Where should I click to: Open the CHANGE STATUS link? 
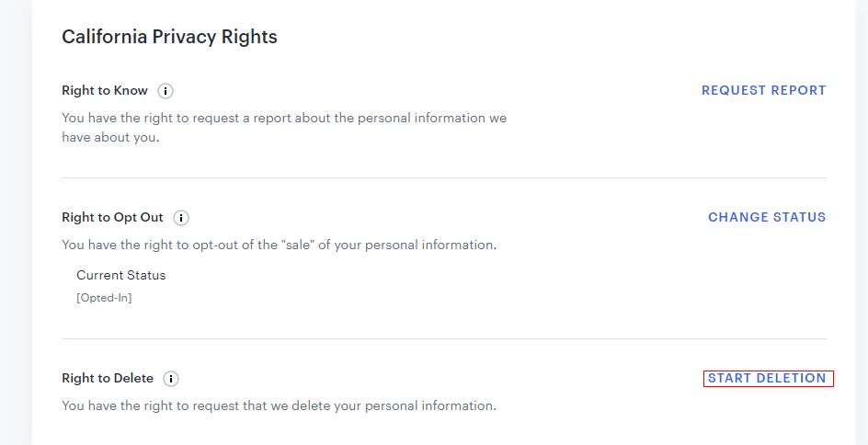tap(767, 218)
